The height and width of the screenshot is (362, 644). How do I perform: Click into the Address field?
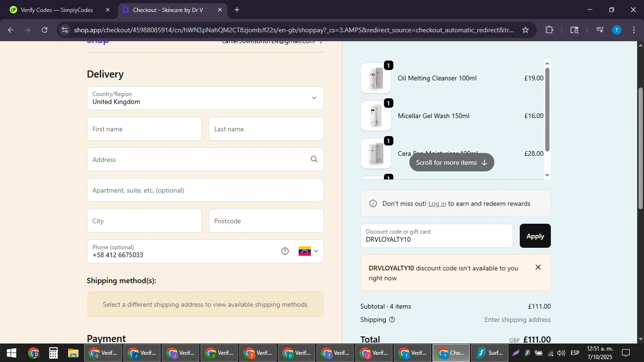tap(205, 159)
